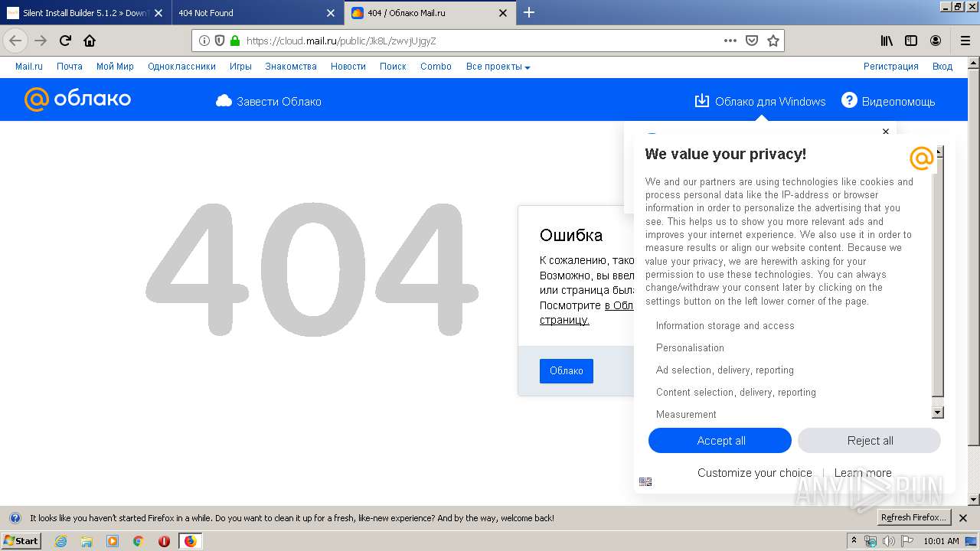Image resolution: width=980 pixels, height=551 pixels.
Task: Click the small settings icon in privacy dialog
Action: pos(645,481)
